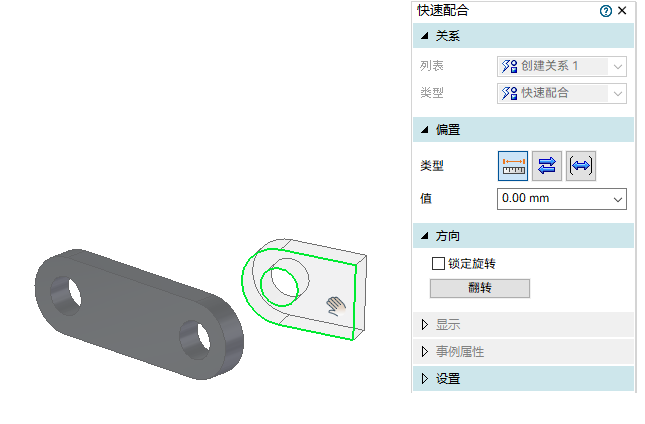645x424 pixels.
Task: Enable the 锁定旋转 checkbox
Action: (438, 264)
